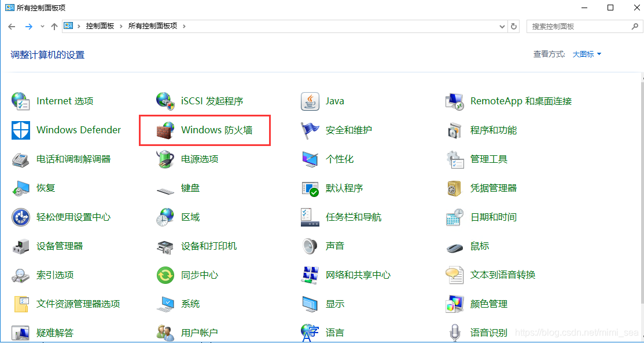This screenshot has height=343, width=644.
Task: Open the 设备和打印机 printer icon
Action: 165,246
